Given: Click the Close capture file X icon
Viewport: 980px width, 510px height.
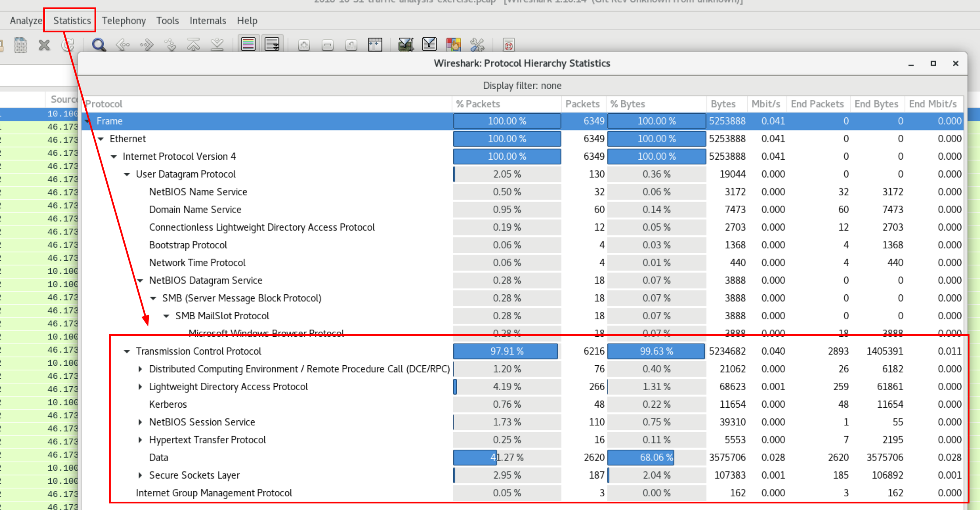Looking at the screenshot, I should (44, 45).
